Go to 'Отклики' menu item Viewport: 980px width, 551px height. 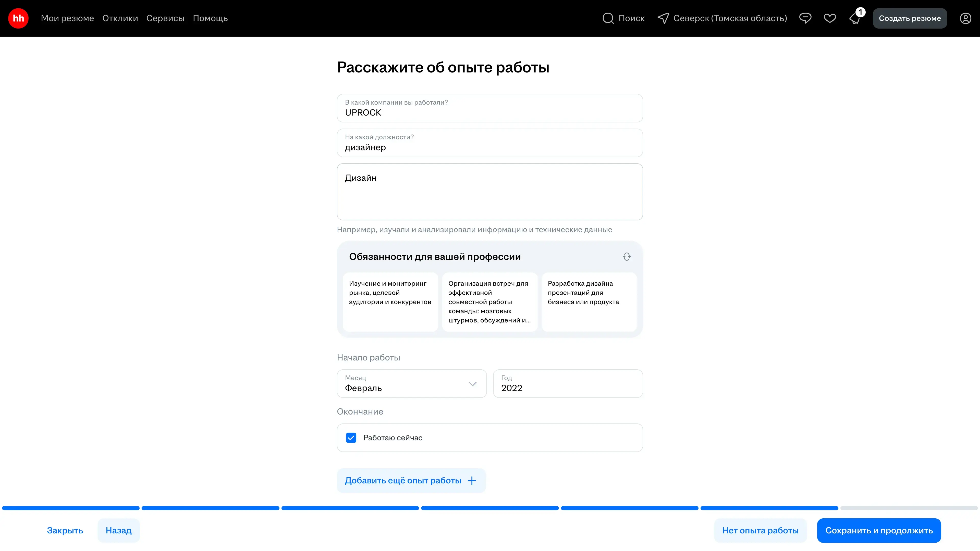tap(120, 18)
